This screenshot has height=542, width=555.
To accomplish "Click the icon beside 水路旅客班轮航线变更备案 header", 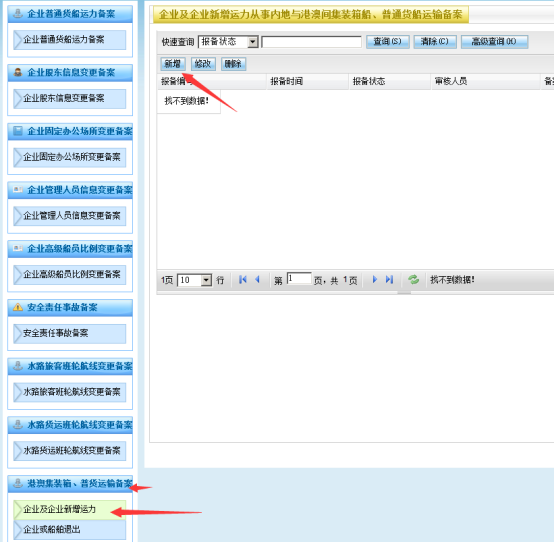I will [17, 366].
